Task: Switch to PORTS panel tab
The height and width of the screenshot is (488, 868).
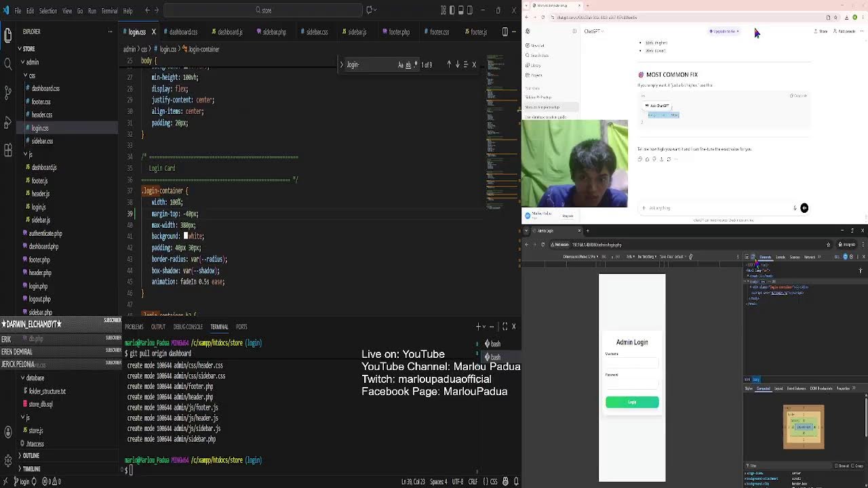Action: [241, 327]
